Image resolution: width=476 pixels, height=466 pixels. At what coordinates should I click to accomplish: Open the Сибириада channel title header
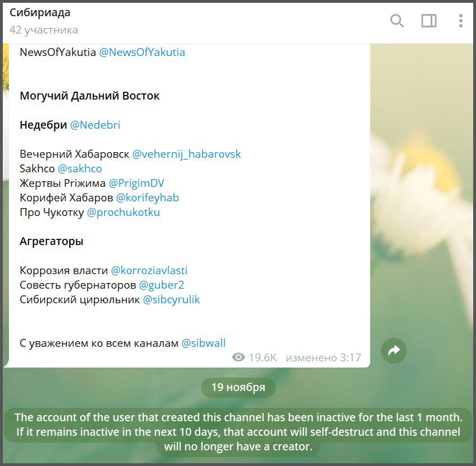click(x=40, y=12)
